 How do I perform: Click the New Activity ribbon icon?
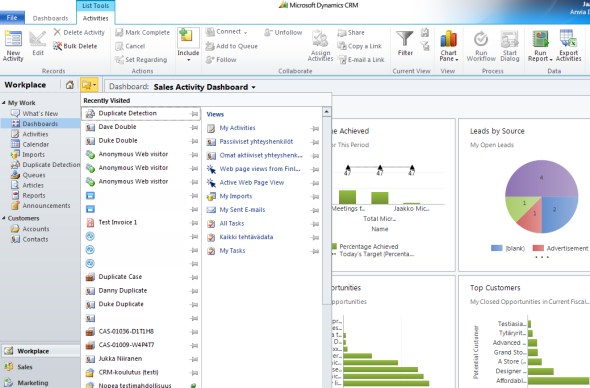click(13, 45)
